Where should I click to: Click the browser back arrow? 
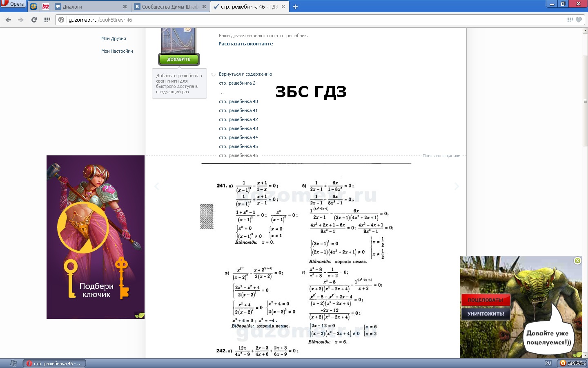point(8,20)
